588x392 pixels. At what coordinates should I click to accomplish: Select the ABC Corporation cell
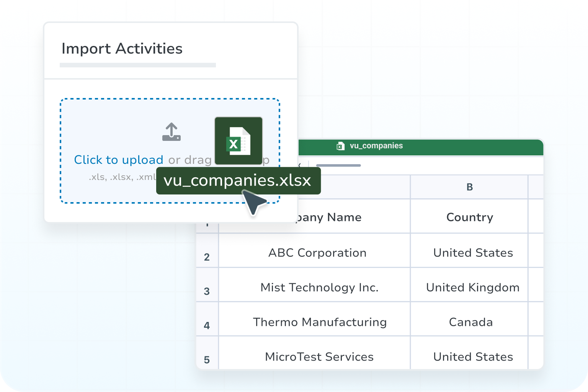pos(317,253)
